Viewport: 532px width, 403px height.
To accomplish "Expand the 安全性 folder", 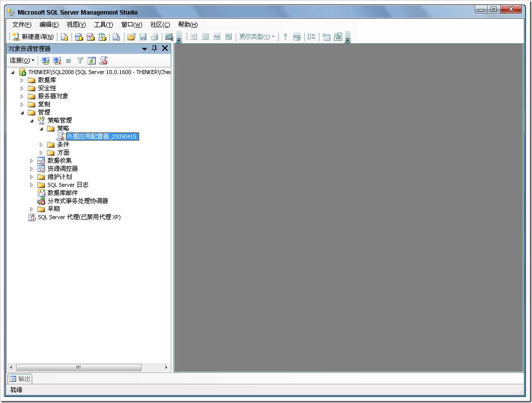I will (x=22, y=89).
